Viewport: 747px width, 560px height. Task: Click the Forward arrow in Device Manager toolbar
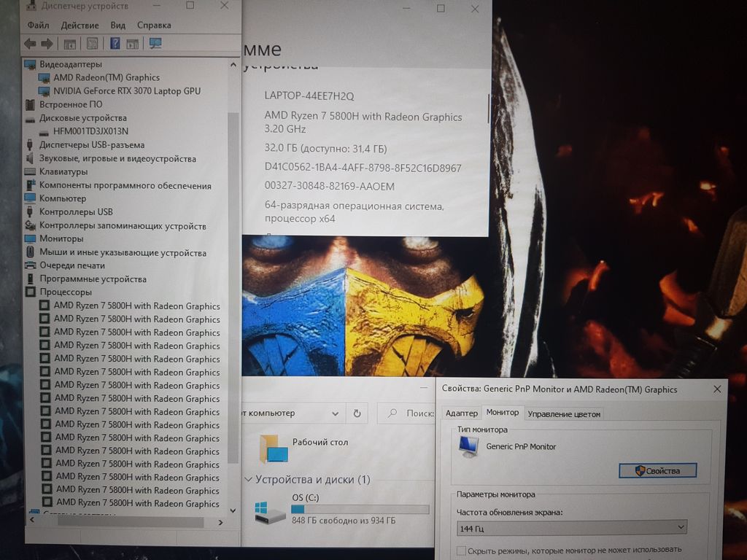tap(47, 44)
